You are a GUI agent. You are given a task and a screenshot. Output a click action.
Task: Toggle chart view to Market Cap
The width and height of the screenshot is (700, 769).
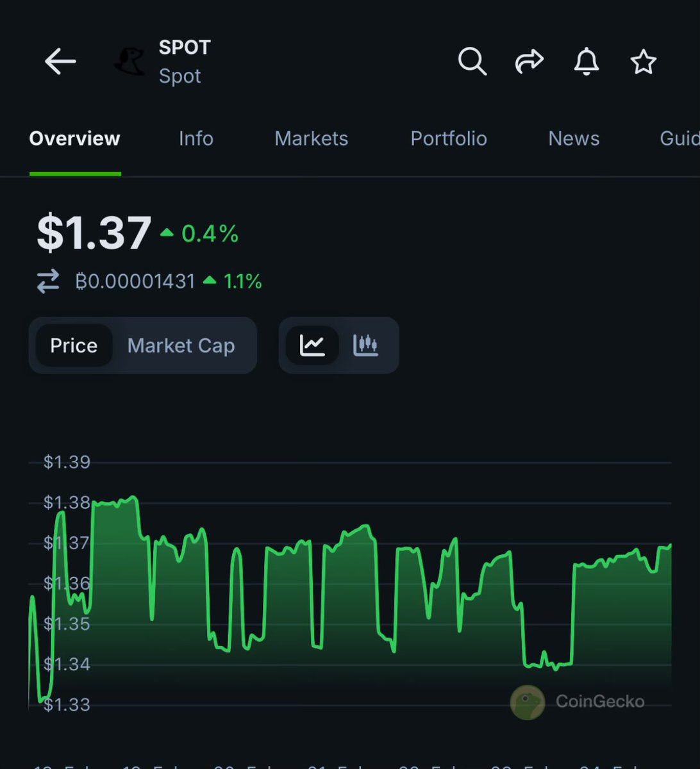[181, 345]
